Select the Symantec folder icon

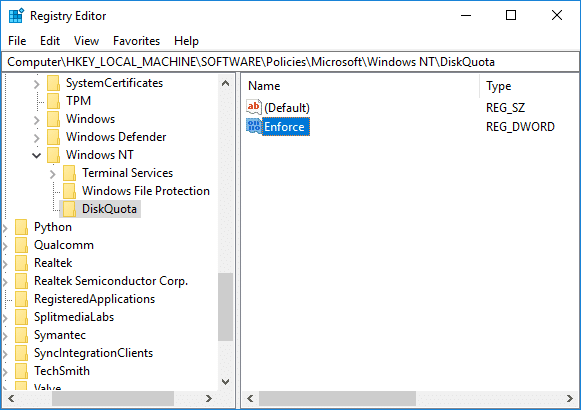tap(21, 335)
